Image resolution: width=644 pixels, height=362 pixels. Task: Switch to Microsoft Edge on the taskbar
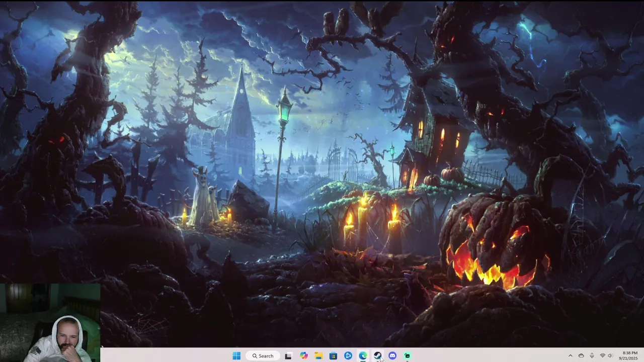click(363, 355)
